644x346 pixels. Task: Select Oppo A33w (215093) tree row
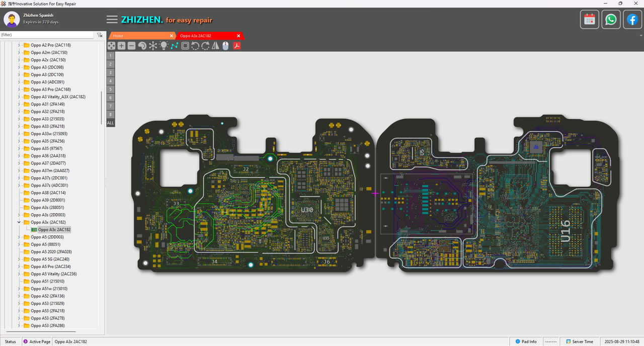tap(49, 134)
